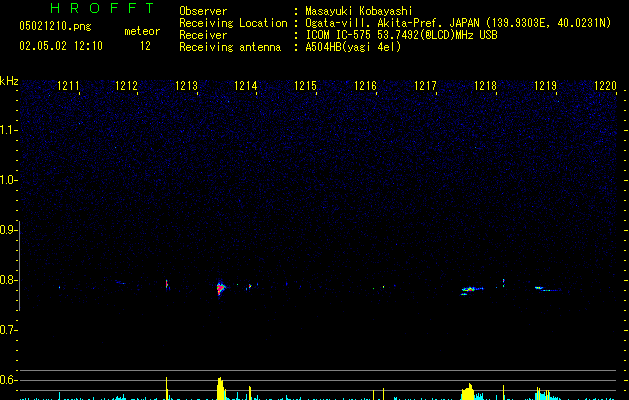Click the 0.7 kHz axis value
The width and height of the screenshot is (629, 400).
(x=9, y=330)
